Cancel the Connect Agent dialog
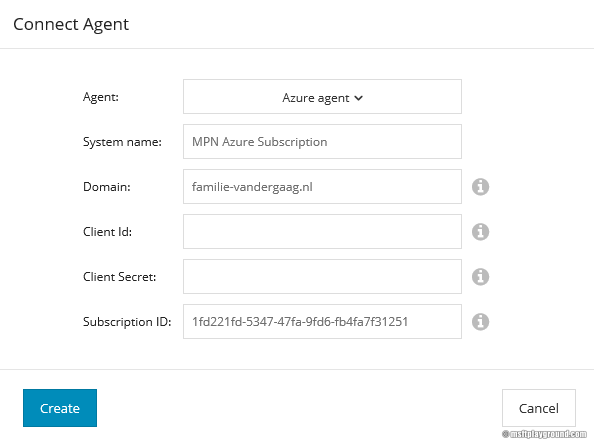The height and width of the screenshot is (444, 594). (x=539, y=408)
